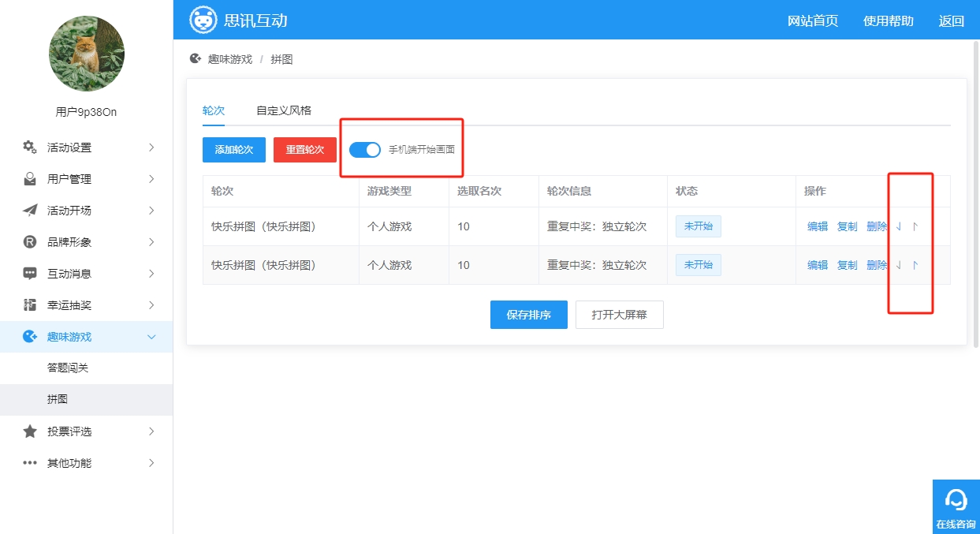Click the 互动消息 chat bubble icon

pos(30,274)
